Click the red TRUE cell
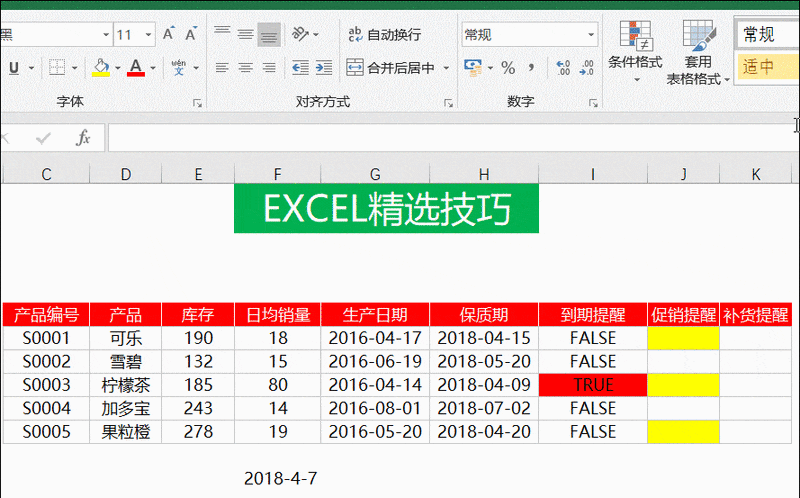This screenshot has width=800, height=498. (593, 385)
